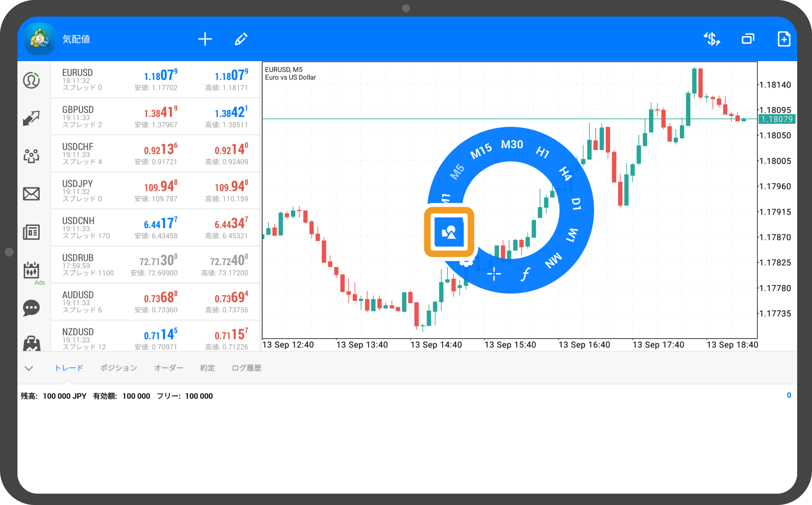Open the chart windows layout icon
This screenshot has width=812, height=505.
pyautogui.click(x=748, y=39)
